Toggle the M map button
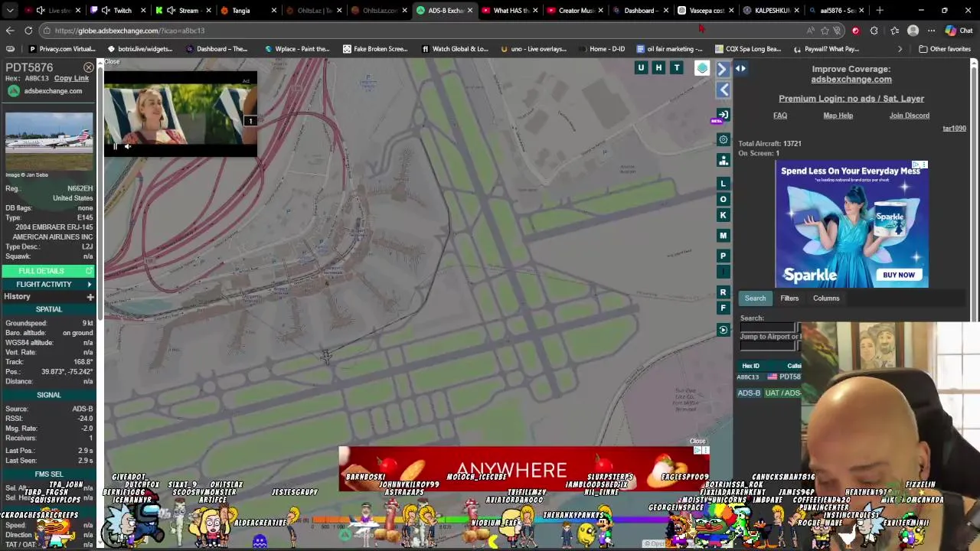The height and width of the screenshot is (551, 980). pyautogui.click(x=723, y=236)
